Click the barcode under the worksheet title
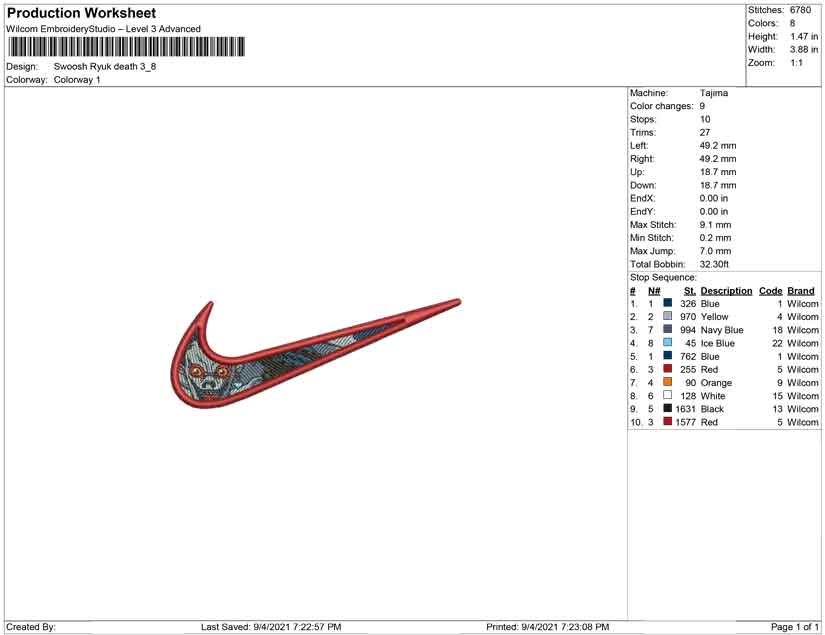This screenshot has height=635, width=825. 126,47
